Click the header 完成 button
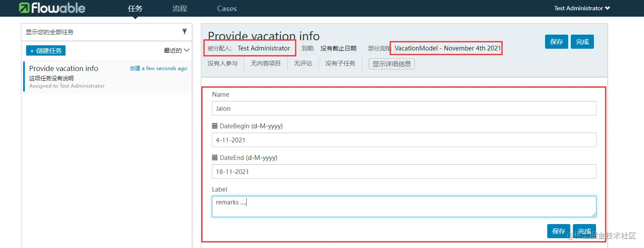644x248 pixels. pyautogui.click(x=582, y=41)
